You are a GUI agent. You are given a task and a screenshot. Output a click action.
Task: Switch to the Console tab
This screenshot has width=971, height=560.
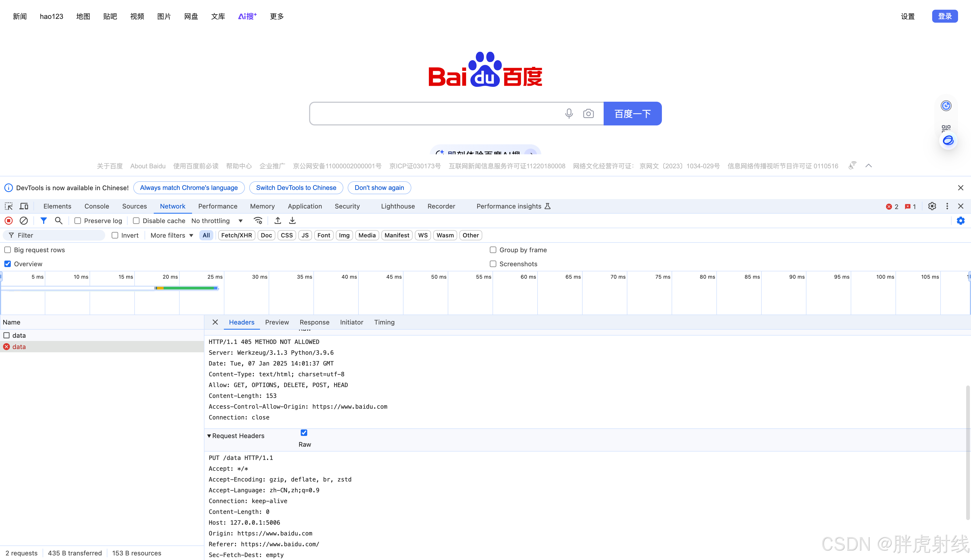coord(97,206)
